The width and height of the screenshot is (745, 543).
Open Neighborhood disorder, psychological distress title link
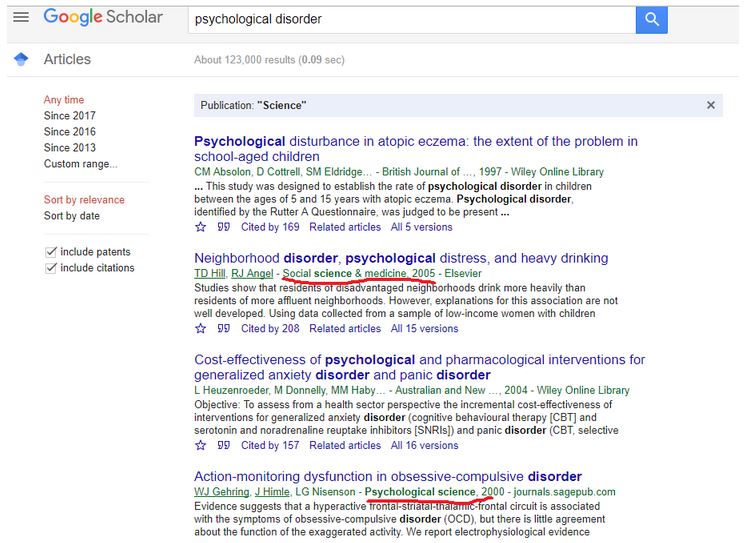click(x=401, y=258)
